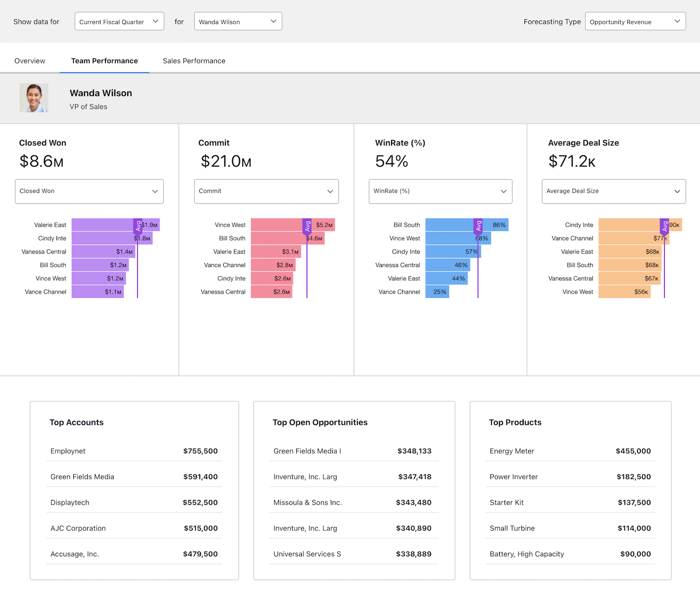Open the 'Show data for' period dropdown
Screen dimensions: 700x610
pyautogui.click(x=119, y=21)
